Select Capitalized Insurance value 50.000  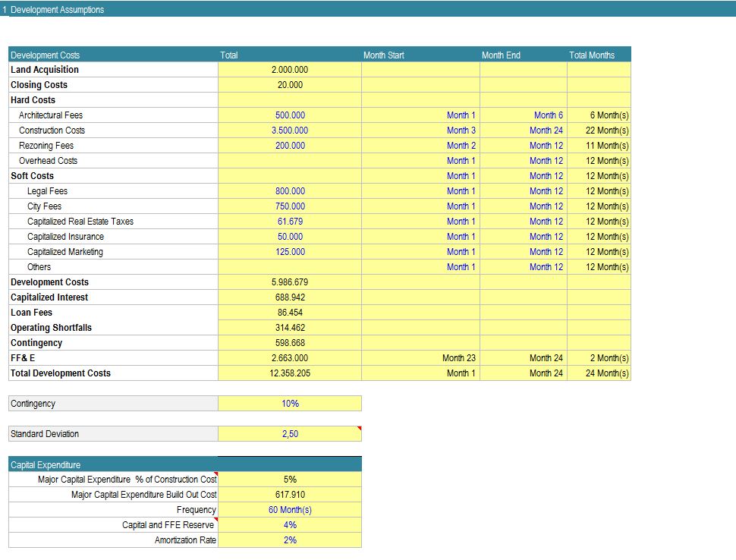coord(290,237)
